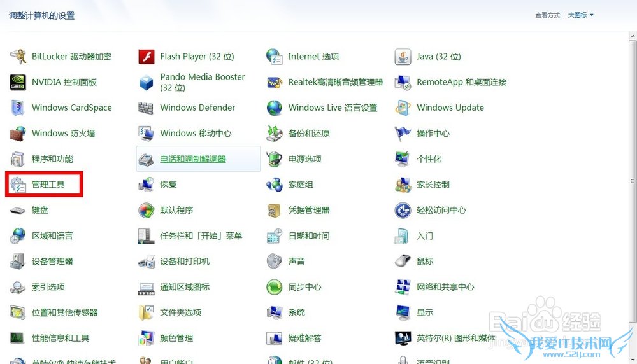Open 管理工具 gear icon

18,185
